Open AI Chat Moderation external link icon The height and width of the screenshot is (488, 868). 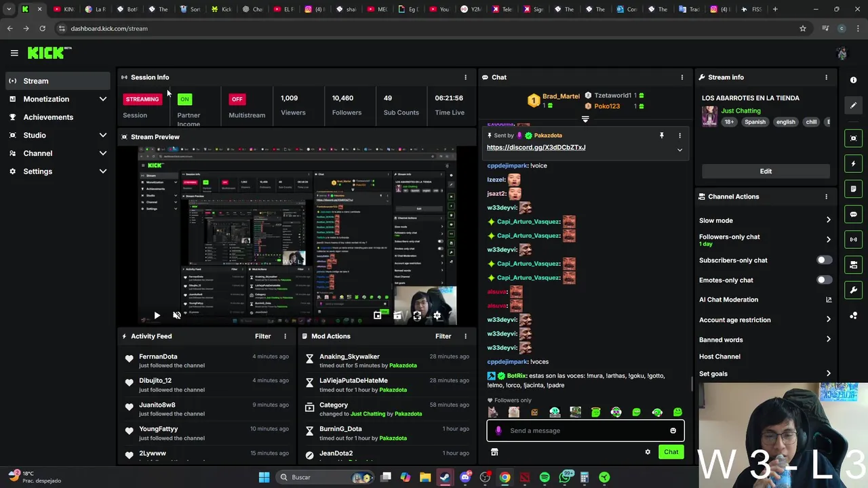(829, 300)
